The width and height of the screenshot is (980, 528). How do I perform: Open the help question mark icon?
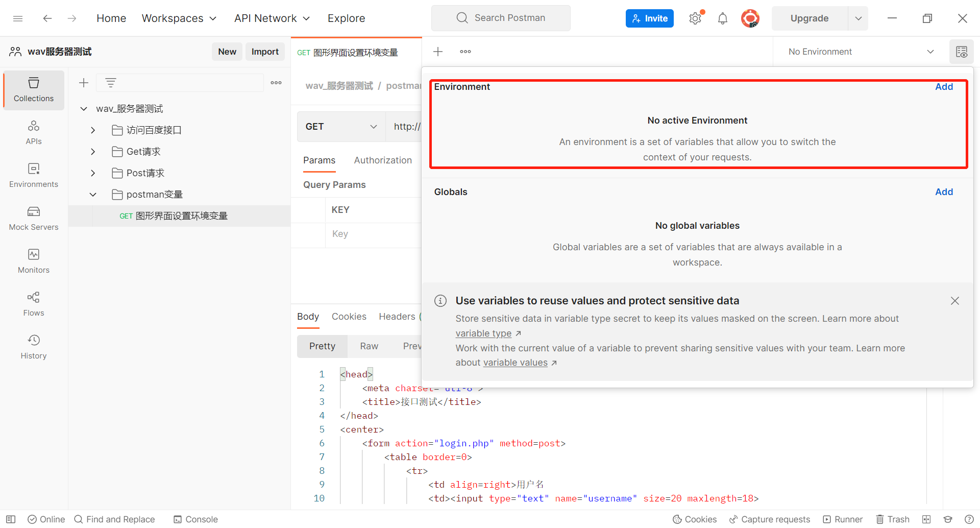(x=969, y=519)
